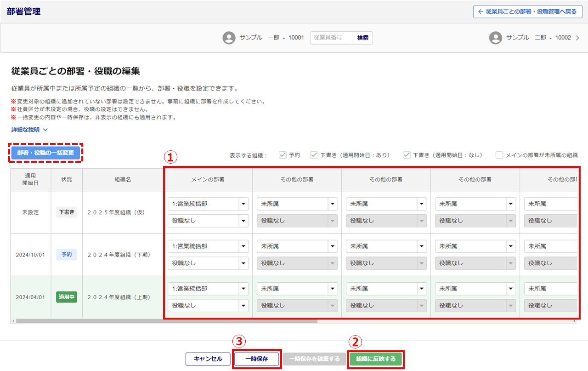Viewport: 588px width, 371px height.
Task: Click the 一時保存 button
Action: click(x=257, y=359)
